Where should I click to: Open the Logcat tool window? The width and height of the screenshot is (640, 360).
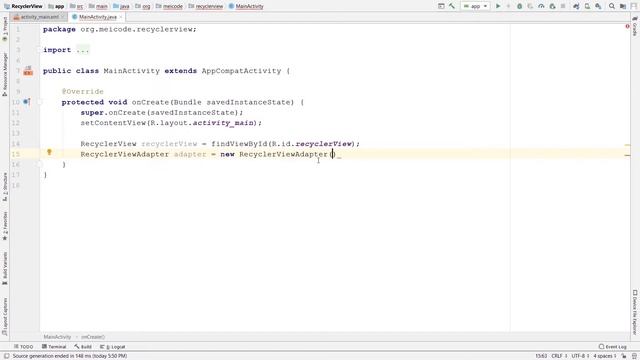[113, 347]
